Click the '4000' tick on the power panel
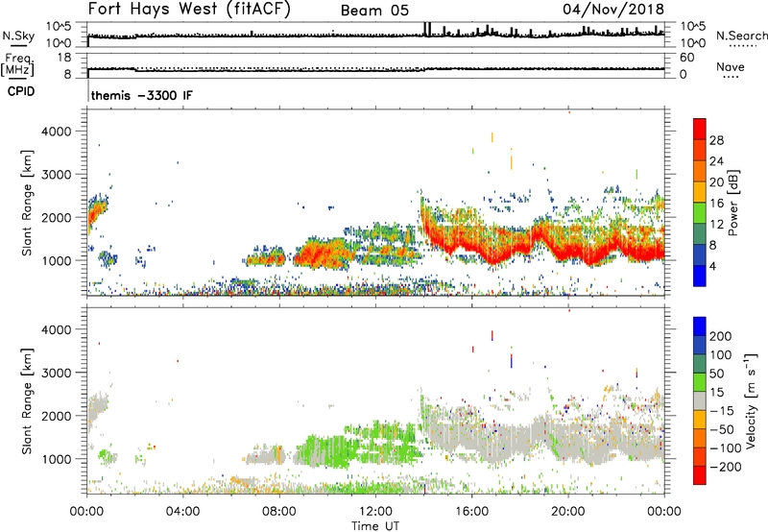The height and width of the screenshot is (532, 768). click(57, 132)
